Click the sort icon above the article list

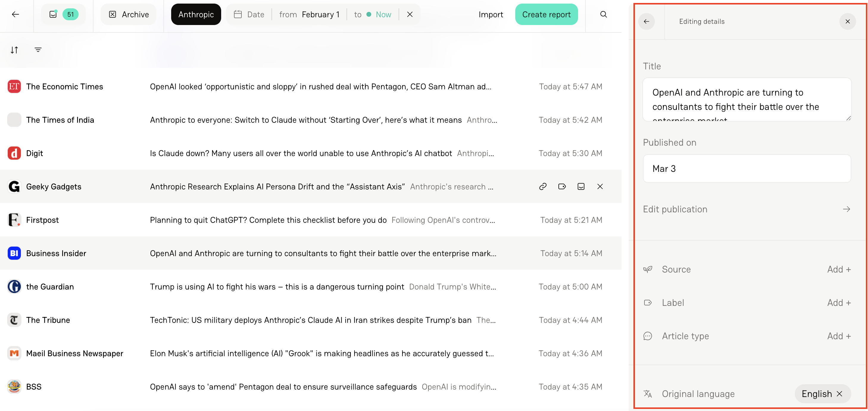[14, 49]
